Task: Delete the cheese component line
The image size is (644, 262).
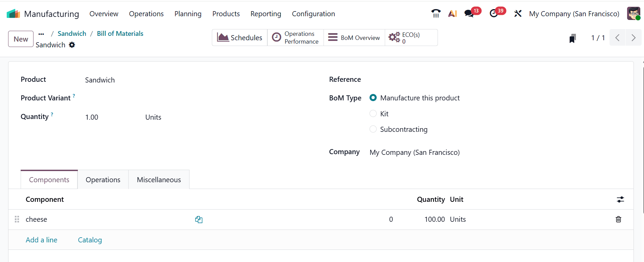Action: tap(618, 219)
